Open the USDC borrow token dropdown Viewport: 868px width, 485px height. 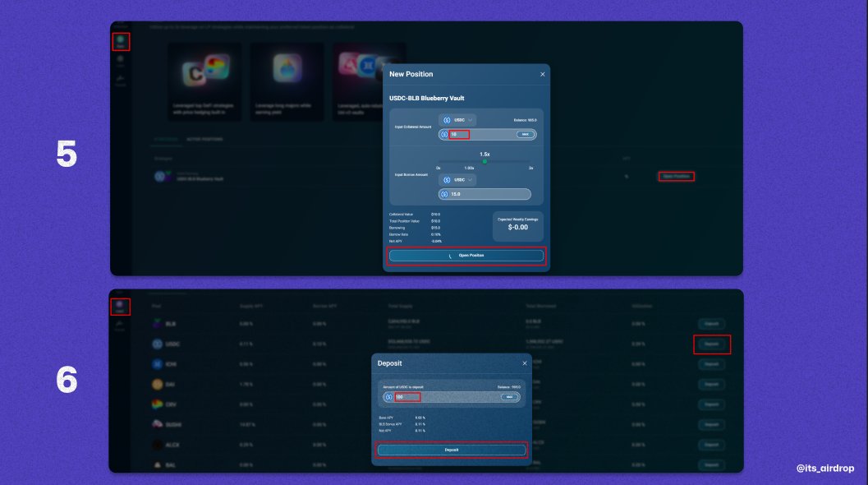[x=457, y=179]
